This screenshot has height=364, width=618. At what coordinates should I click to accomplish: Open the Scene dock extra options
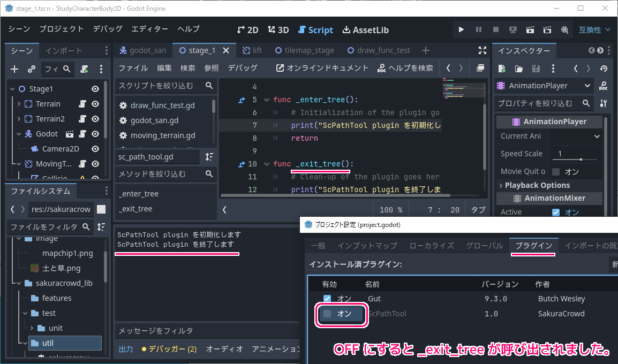101,69
